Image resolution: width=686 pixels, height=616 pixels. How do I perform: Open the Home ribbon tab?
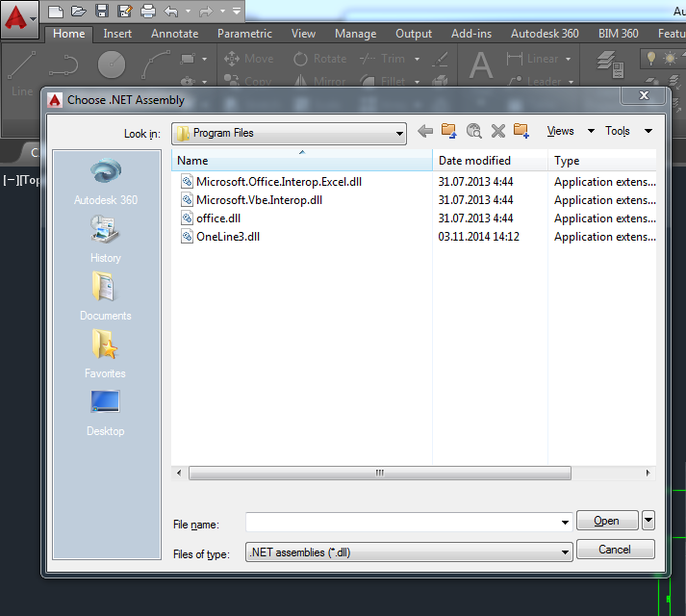(68, 34)
